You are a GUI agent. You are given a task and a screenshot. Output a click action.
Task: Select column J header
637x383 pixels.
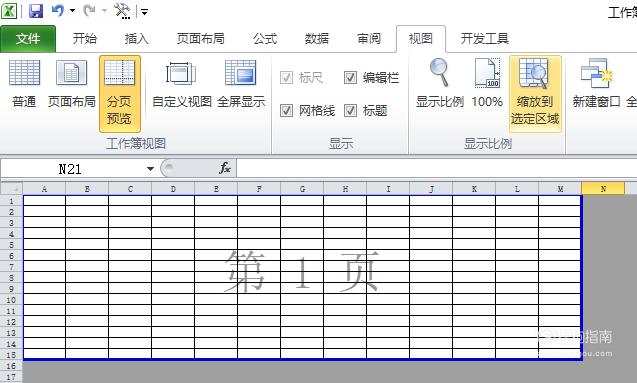point(431,189)
